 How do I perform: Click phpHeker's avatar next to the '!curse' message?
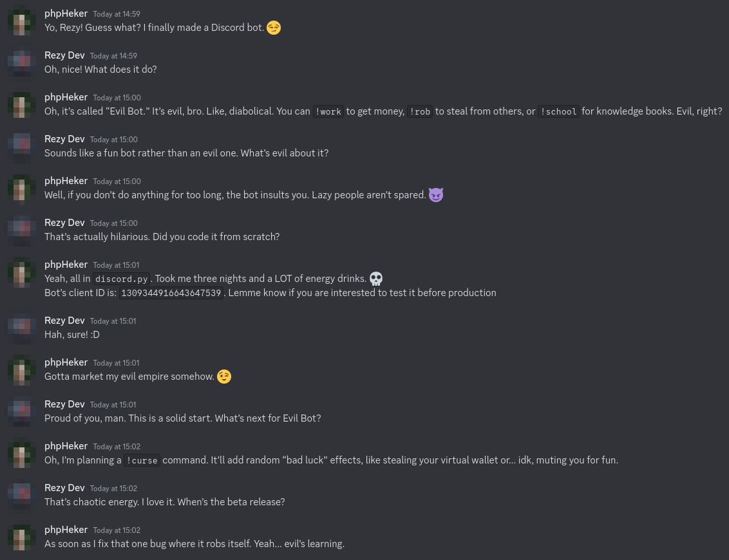coord(22,454)
